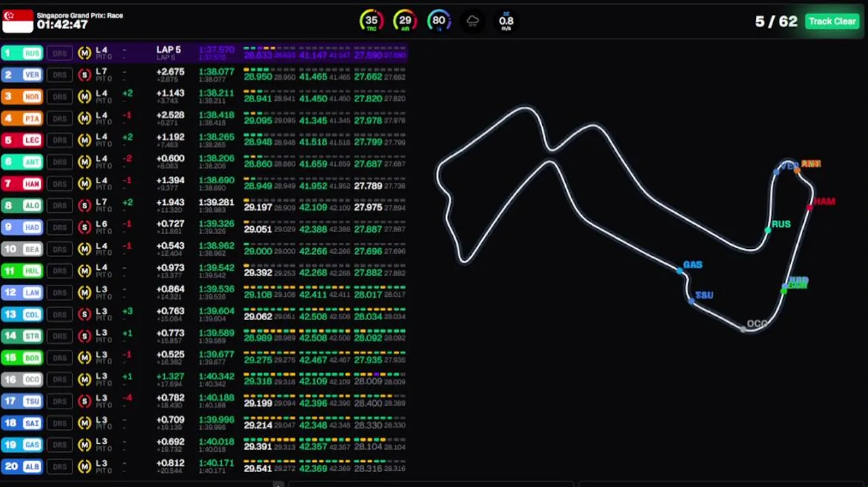
Task: Click the 5 / 62 lap counter
Action: click(776, 22)
